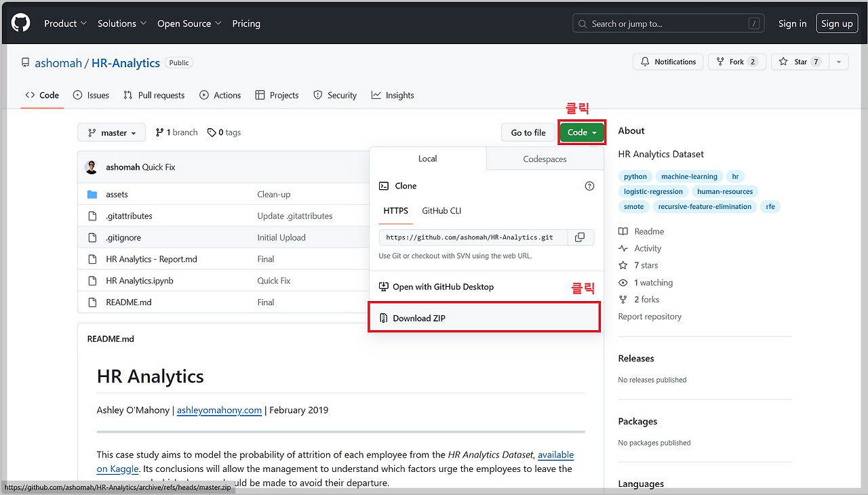The width and height of the screenshot is (868, 495).
Task: Open the 7 stars link
Action: [x=639, y=266]
